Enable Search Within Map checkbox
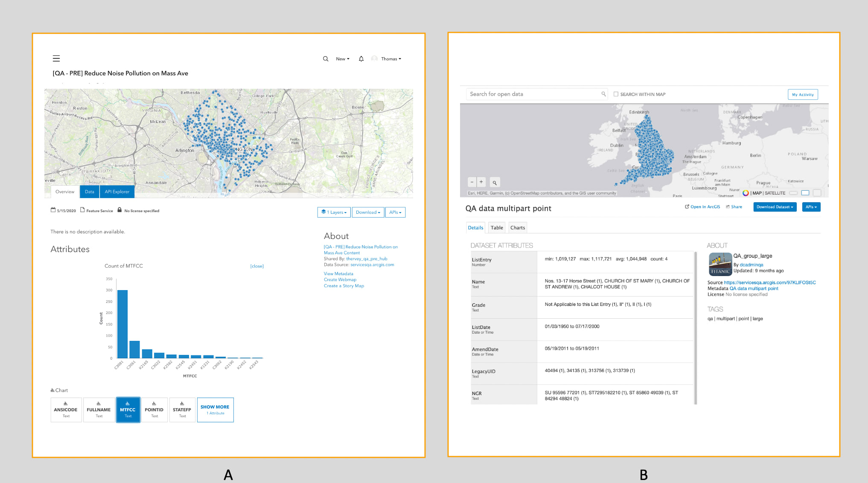 click(x=616, y=94)
